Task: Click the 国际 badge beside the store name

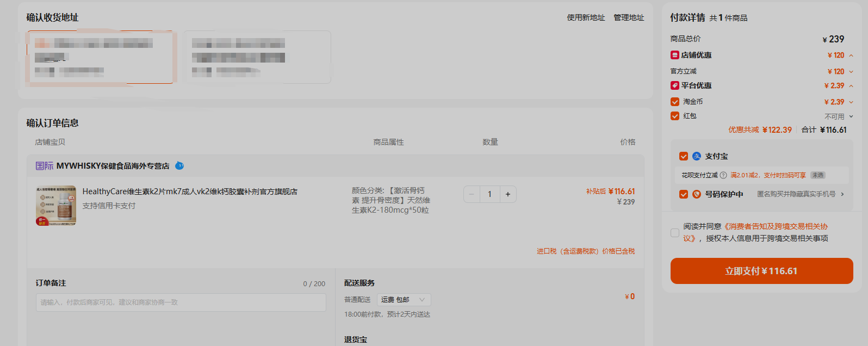Action: 45,166
